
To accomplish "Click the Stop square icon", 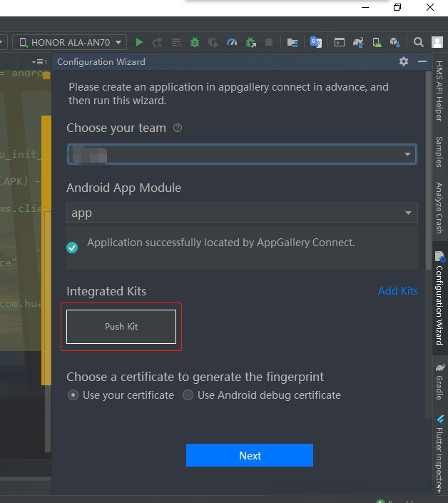I will point(269,42).
